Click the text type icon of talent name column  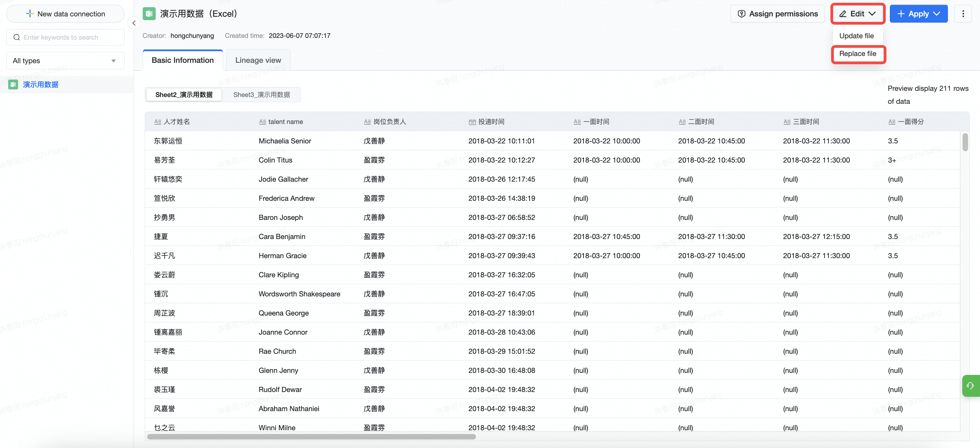point(263,122)
